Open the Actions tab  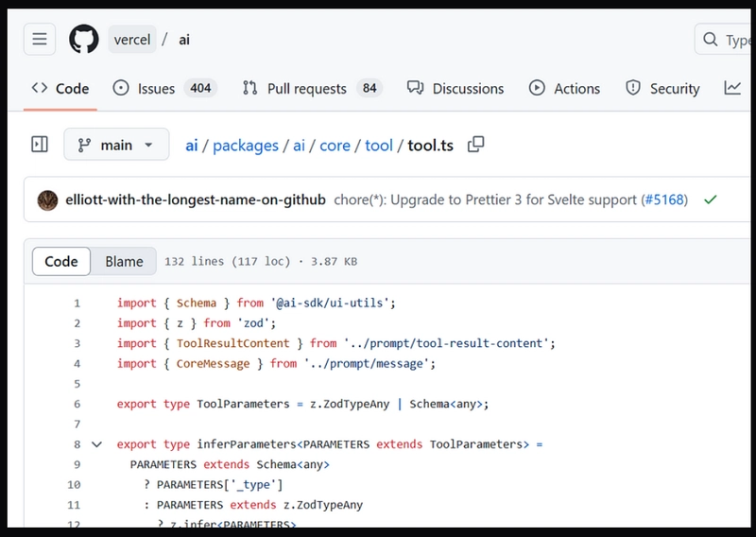[x=564, y=88]
